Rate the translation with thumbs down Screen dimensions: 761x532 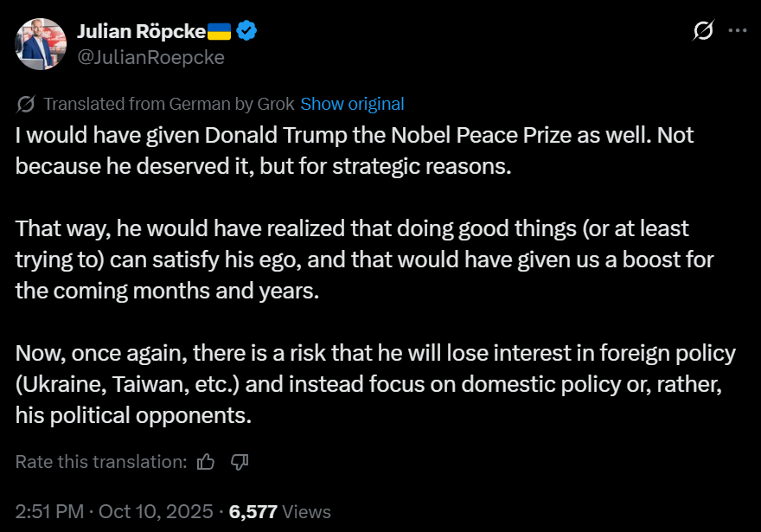(x=240, y=462)
